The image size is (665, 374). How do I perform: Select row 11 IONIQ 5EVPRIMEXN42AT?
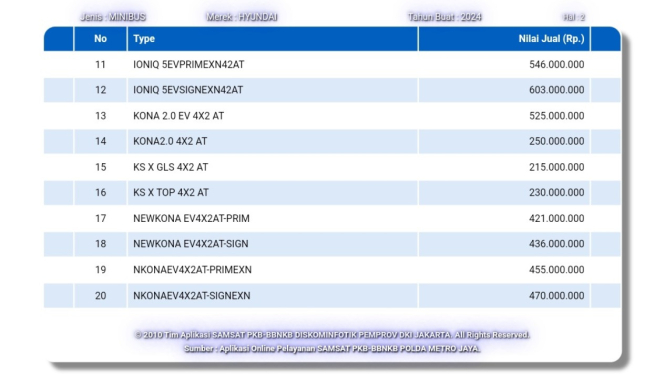[332, 64]
